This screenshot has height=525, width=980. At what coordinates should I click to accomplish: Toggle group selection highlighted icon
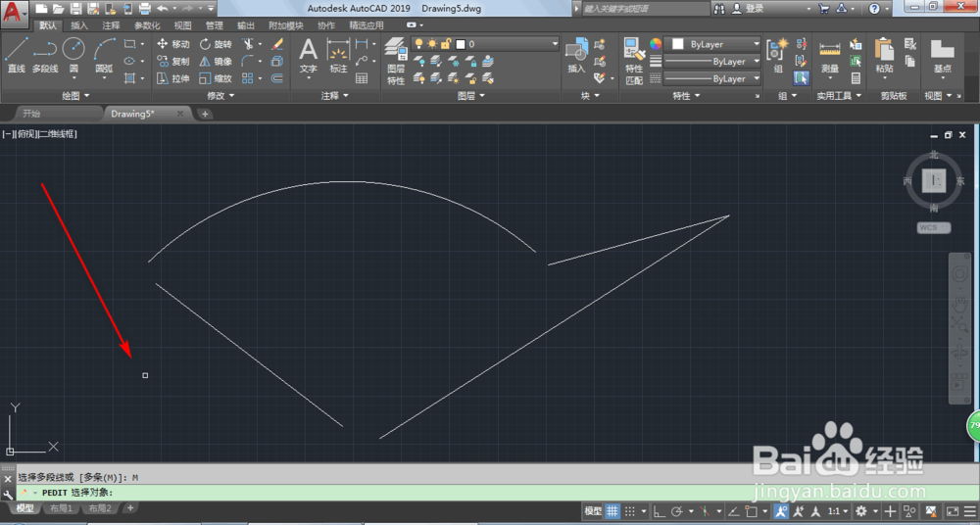pyautogui.click(x=801, y=78)
